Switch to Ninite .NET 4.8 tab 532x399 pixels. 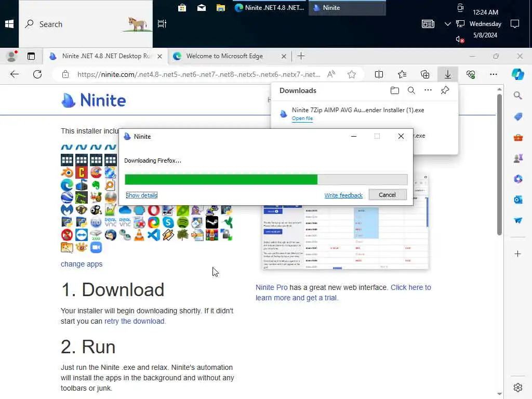point(105,56)
